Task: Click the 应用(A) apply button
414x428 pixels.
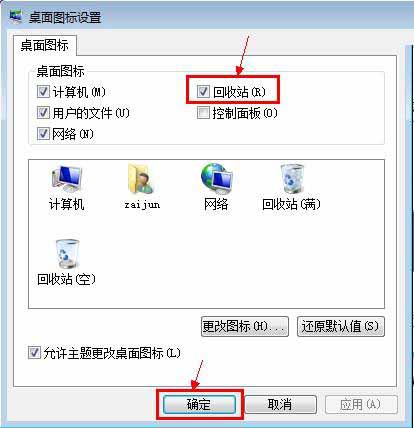Action: (361, 404)
